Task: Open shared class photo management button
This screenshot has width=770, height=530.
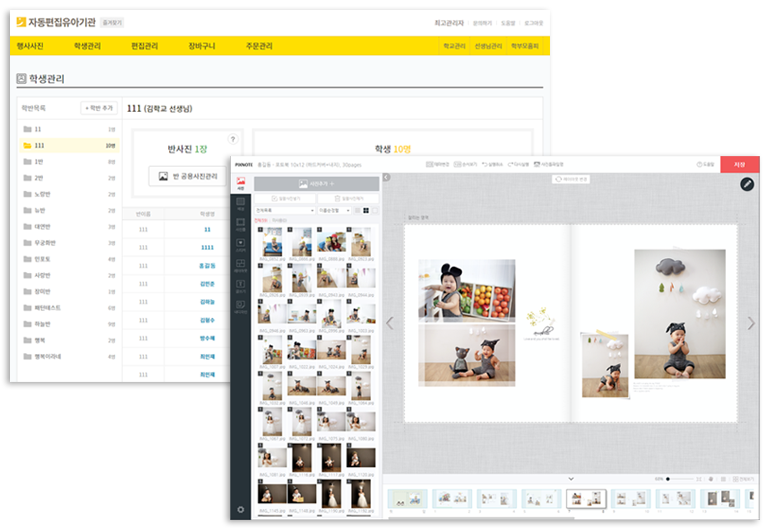Action: 188,176
